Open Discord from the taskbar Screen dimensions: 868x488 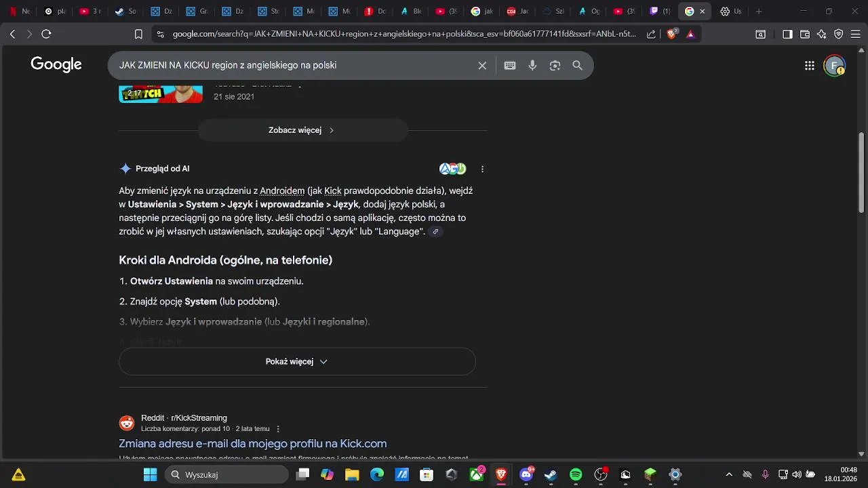point(526,474)
